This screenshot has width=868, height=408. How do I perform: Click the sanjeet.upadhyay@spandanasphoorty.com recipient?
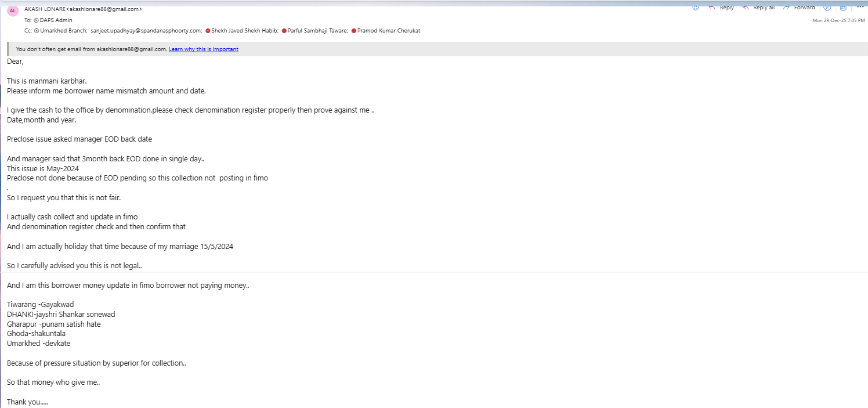point(146,31)
